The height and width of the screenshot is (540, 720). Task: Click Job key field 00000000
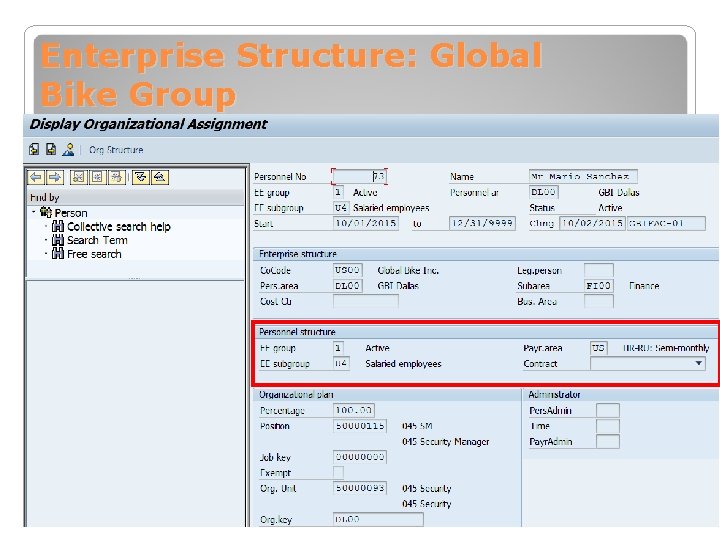coord(360,457)
